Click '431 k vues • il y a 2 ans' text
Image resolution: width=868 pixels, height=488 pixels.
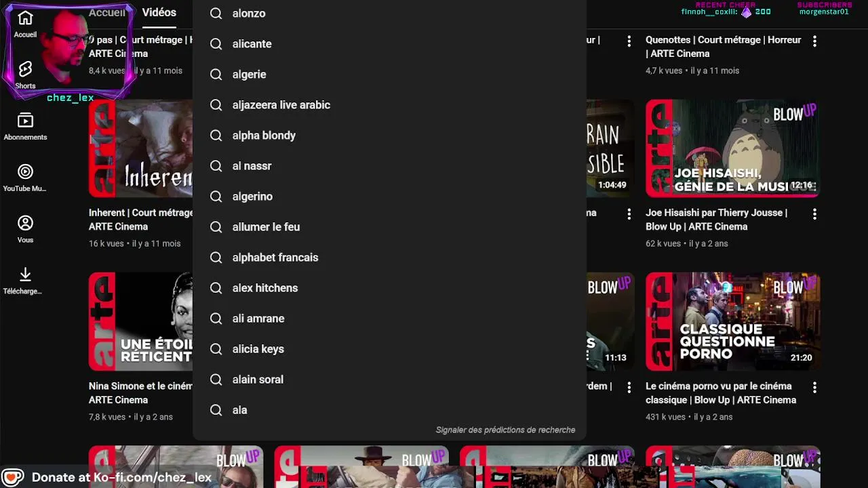point(689,418)
